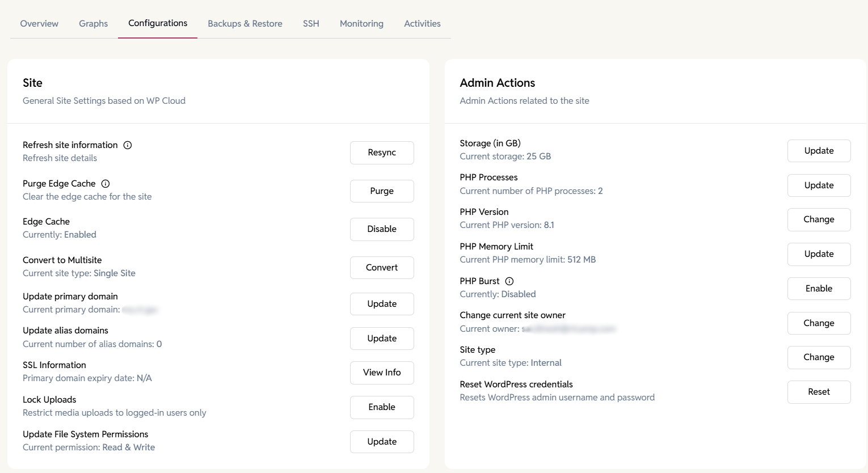Open the Overview tab
Viewport: 868px width, 473px height.
(x=39, y=23)
